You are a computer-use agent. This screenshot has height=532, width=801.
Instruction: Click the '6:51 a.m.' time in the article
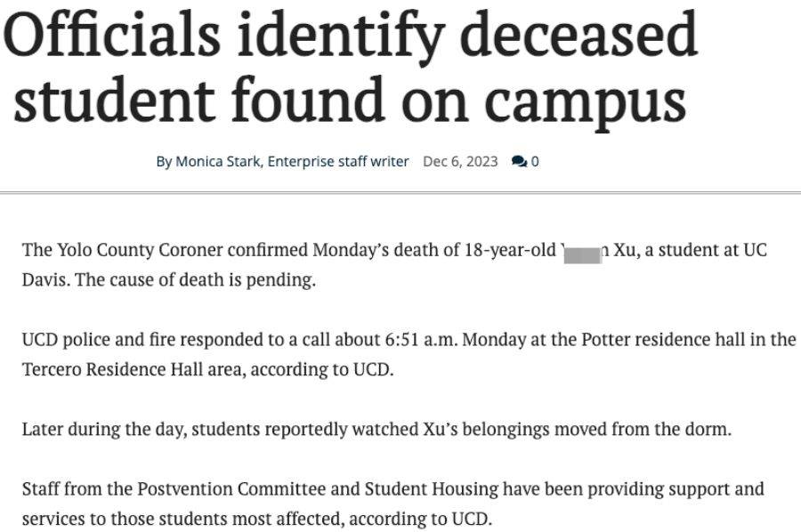tap(420, 340)
